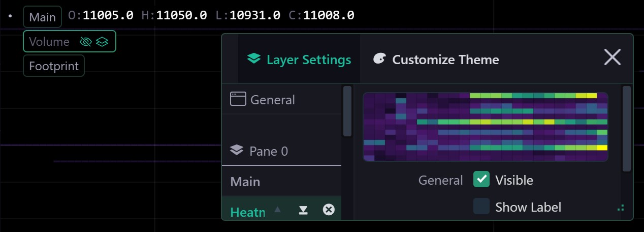The width and height of the screenshot is (644, 232).
Task: Click the Footprint layer label
Action: pos(53,66)
